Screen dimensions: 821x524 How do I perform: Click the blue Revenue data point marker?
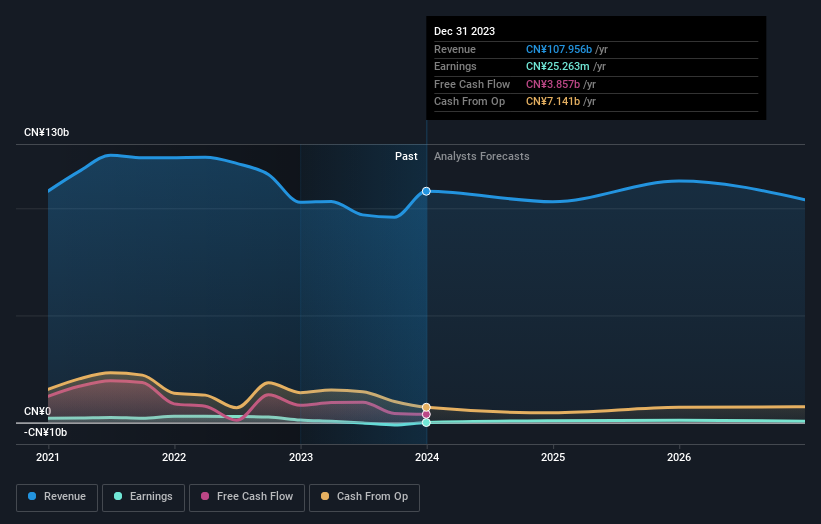click(x=426, y=191)
